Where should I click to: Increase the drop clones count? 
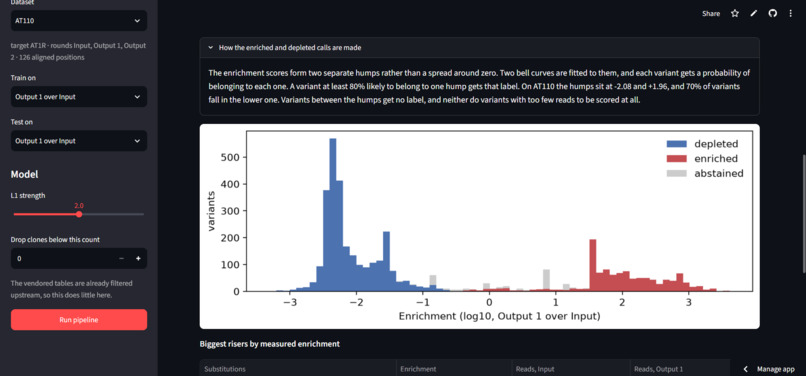pos(138,258)
